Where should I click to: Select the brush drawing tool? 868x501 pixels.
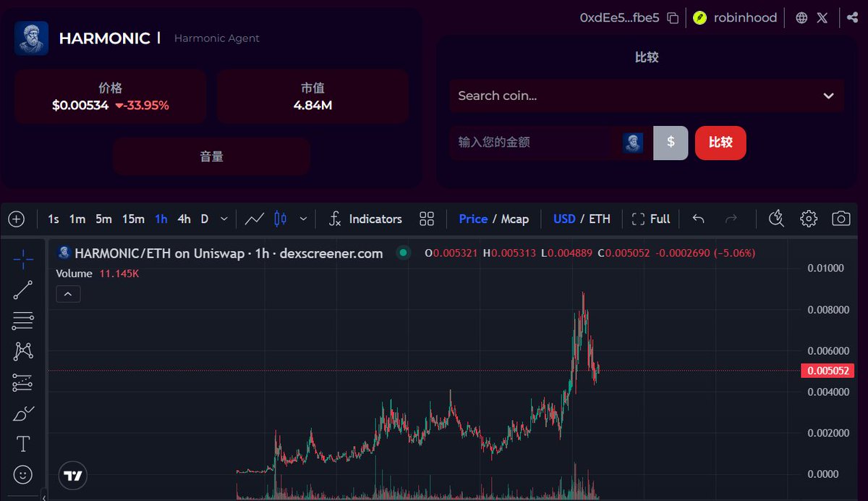(23, 413)
